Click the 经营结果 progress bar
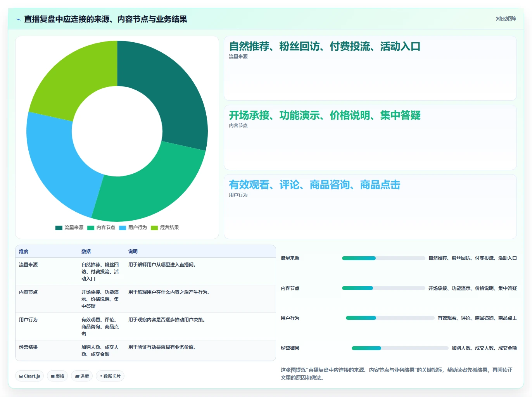 [x=400, y=348]
